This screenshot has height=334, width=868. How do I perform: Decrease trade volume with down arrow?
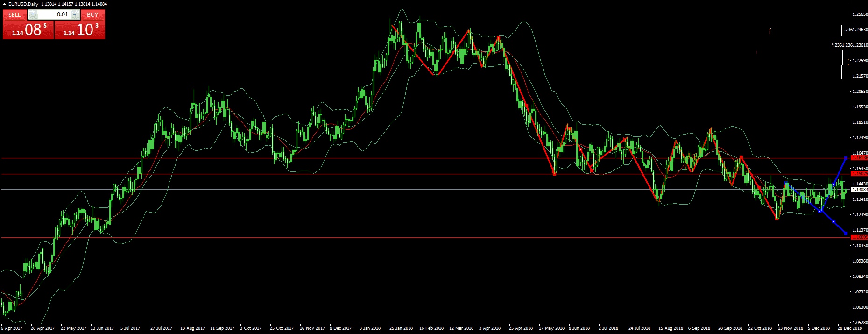tap(32, 14)
